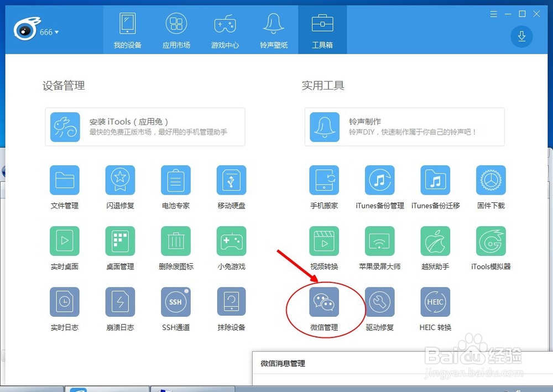Open the 闪退修复 crash repair tool

pyautogui.click(x=120, y=180)
